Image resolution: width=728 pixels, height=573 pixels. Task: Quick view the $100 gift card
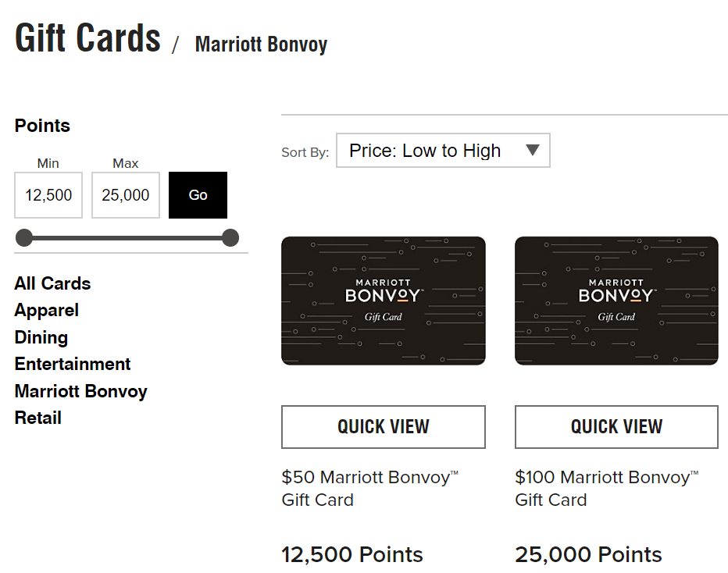(x=616, y=427)
